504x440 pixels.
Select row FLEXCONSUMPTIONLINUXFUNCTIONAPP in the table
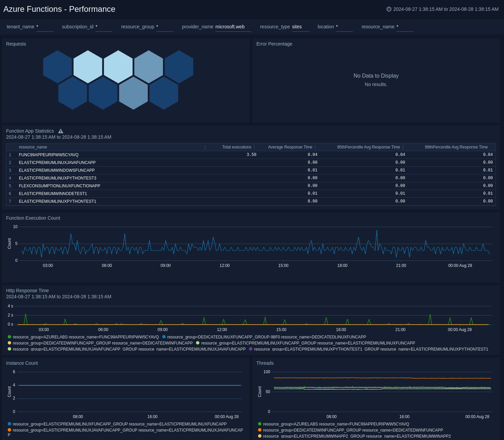coord(251,186)
